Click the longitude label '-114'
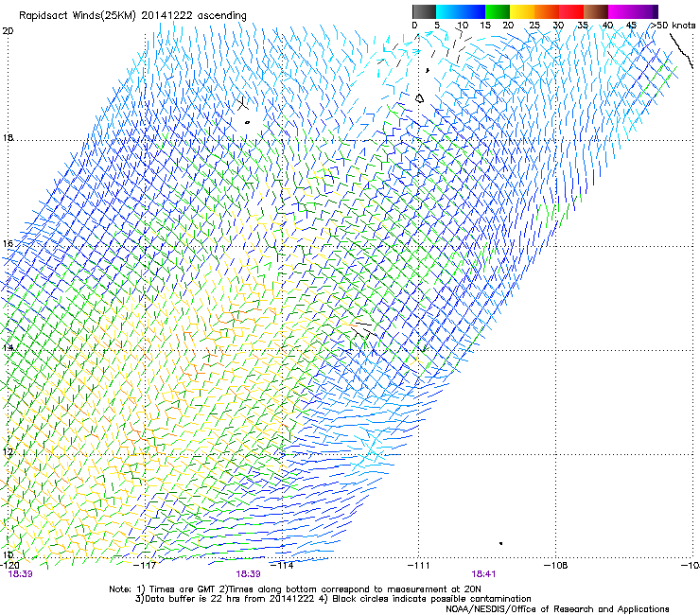This screenshot has width=700, height=615. 283,566
